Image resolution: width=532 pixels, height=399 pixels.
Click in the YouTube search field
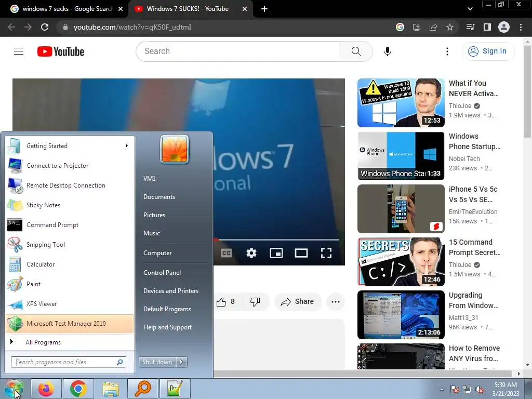[238, 51]
